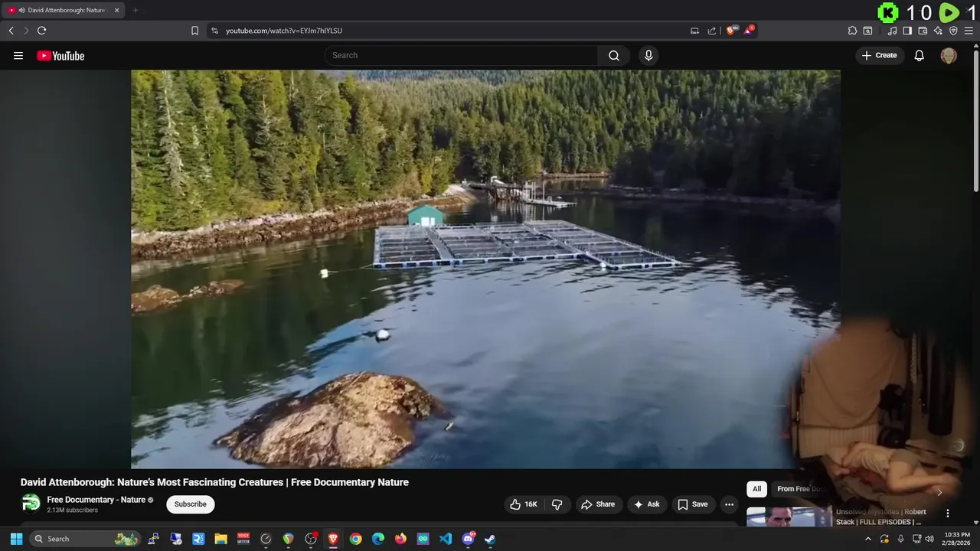Image resolution: width=980 pixels, height=551 pixels.
Task: Open the Unsolved Mysteries thumbnail
Action: [x=789, y=517]
